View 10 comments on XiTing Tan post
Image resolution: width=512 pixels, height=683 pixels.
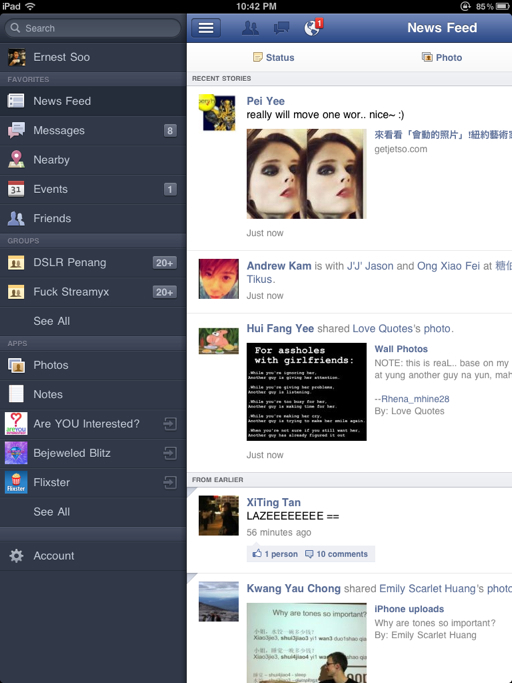[336, 554]
